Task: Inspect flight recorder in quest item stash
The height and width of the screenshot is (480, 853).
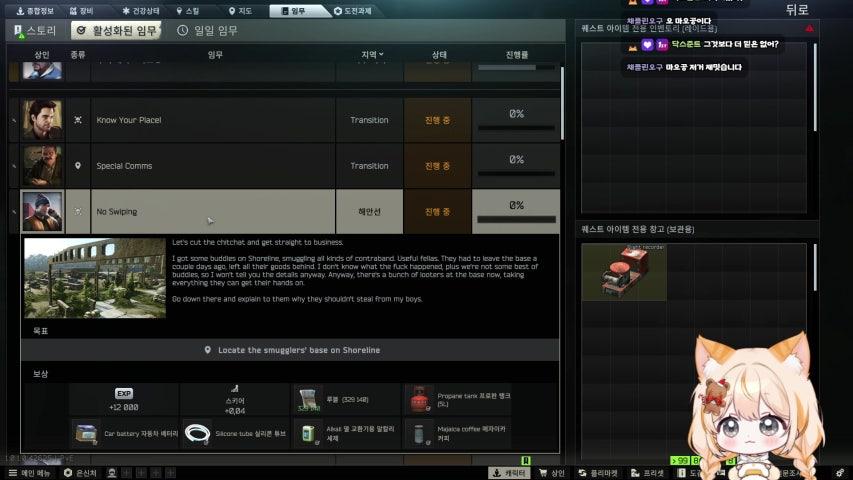Action: point(624,272)
